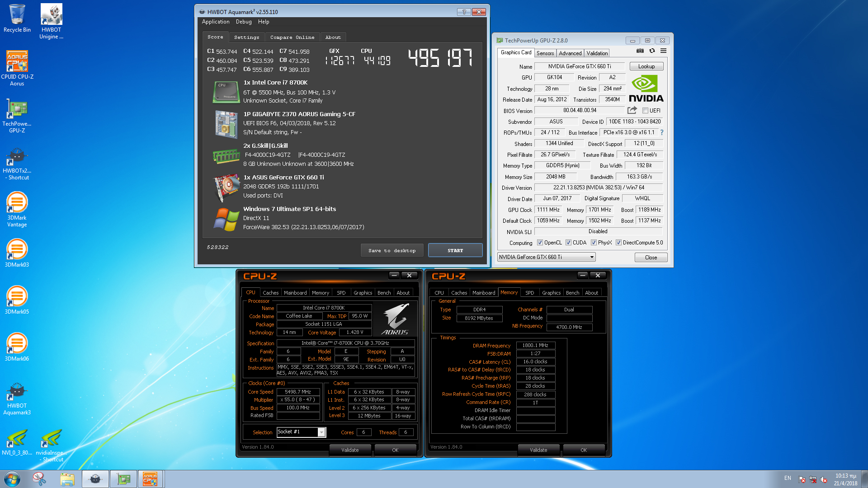Open HWBOT Unigine desktop shortcut
868x488 pixels.
pos(51,21)
